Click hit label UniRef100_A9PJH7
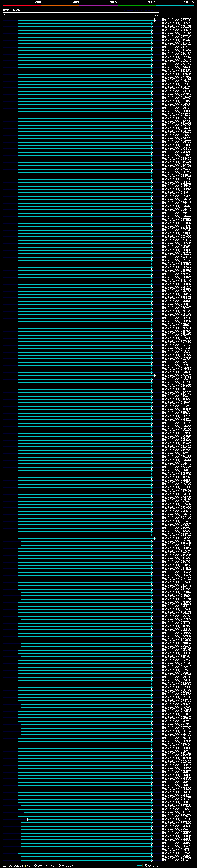This screenshot has width=197, height=868. click(177, 650)
